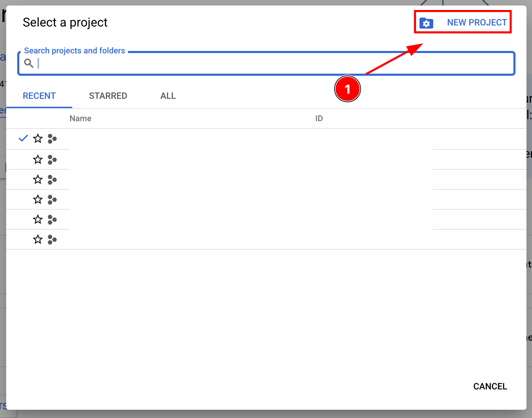Switch to the ALL tab
The height and width of the screenshot is (418, 532).
(x=168, y=96)
